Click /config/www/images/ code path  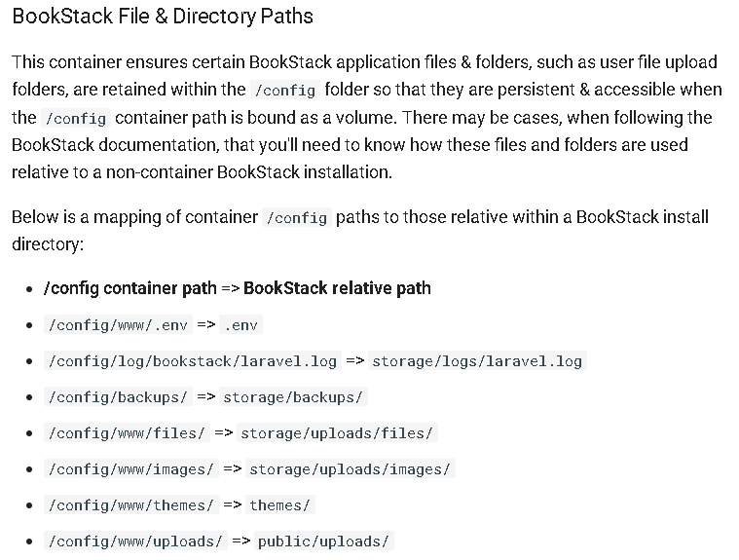131,469
